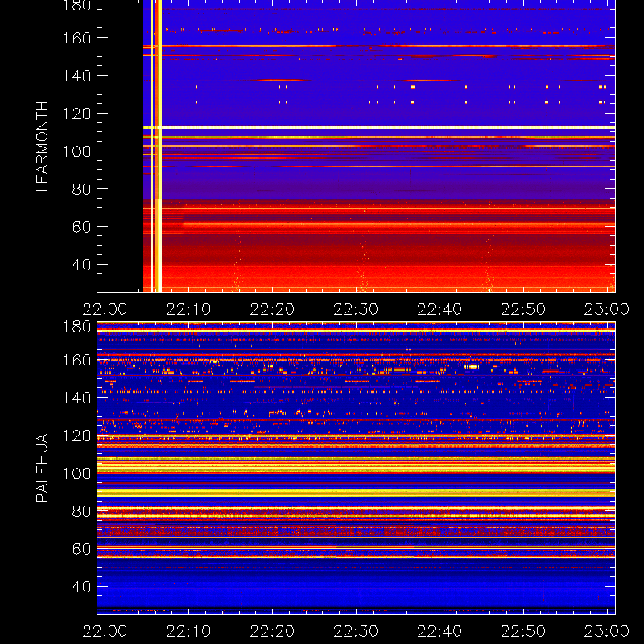Choose the 23:00 time label under Palehua plot
The width and height of the screenshot is (644, 644).
click(607, 631)
